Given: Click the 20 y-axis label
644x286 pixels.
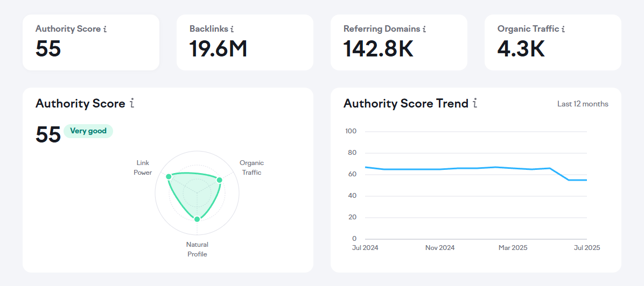Looking at the screenshot, I should (352, 218).
